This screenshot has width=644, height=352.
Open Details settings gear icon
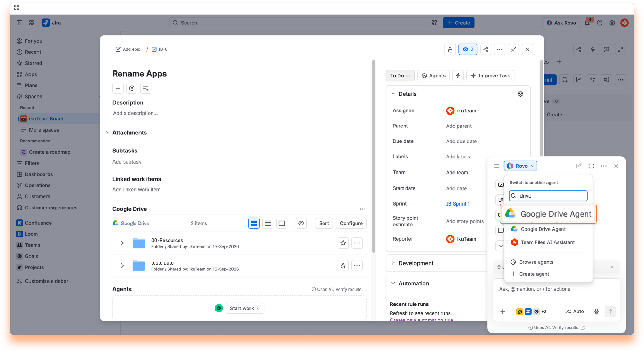click(520, 94)
